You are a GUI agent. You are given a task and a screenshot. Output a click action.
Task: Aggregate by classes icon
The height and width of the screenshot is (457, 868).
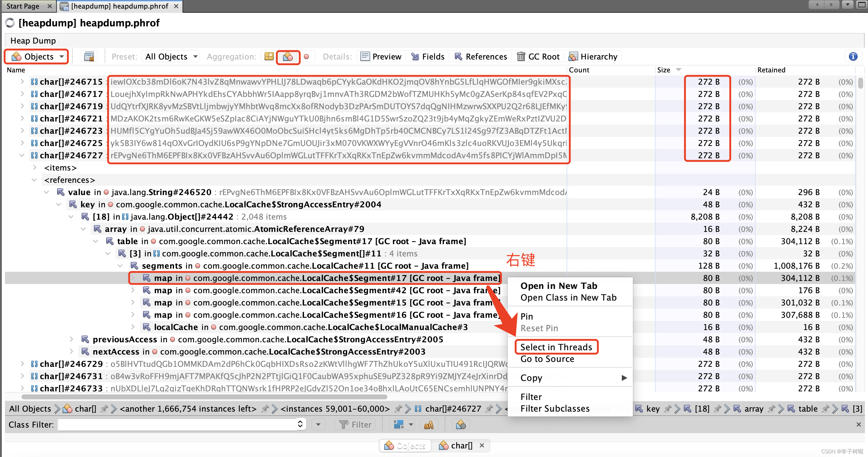coord(288,56)
